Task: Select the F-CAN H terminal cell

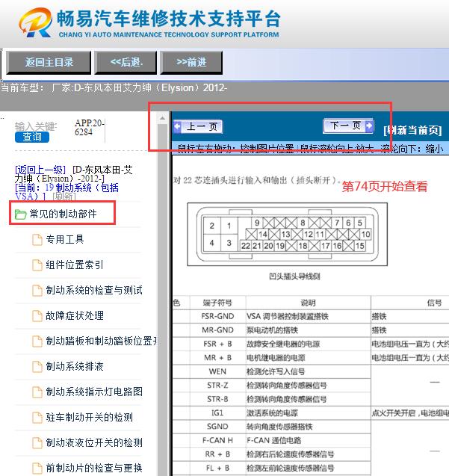Action: tap(217, 440)
